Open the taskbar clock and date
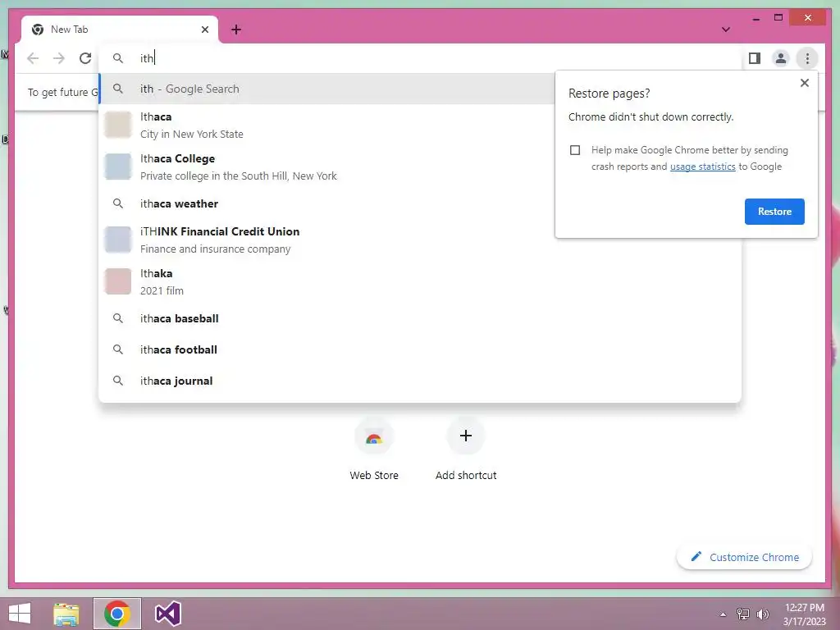 coord(804,614)
